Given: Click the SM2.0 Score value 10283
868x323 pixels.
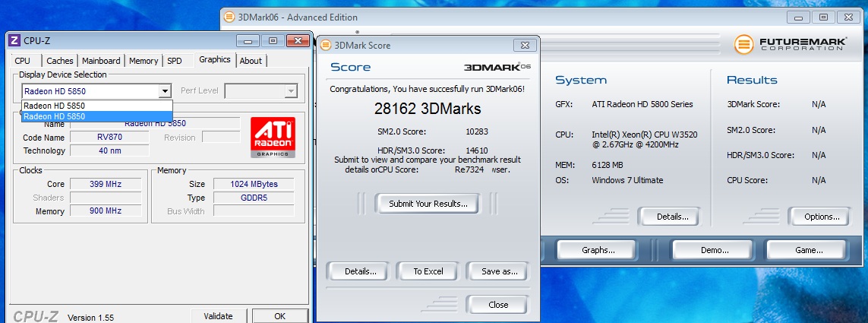Looking at the screenshot, I should 477,131.
